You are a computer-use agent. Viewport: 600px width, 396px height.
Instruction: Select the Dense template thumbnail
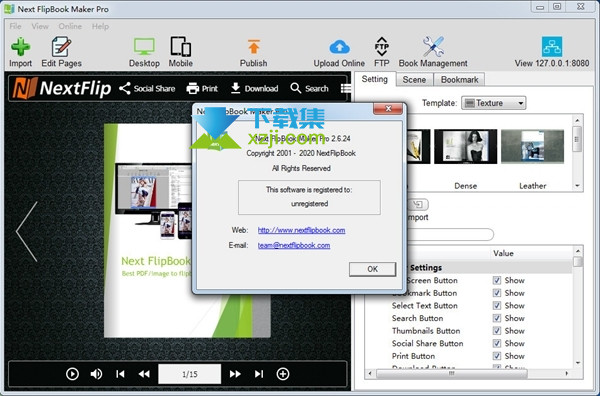[x=466, y=147]
